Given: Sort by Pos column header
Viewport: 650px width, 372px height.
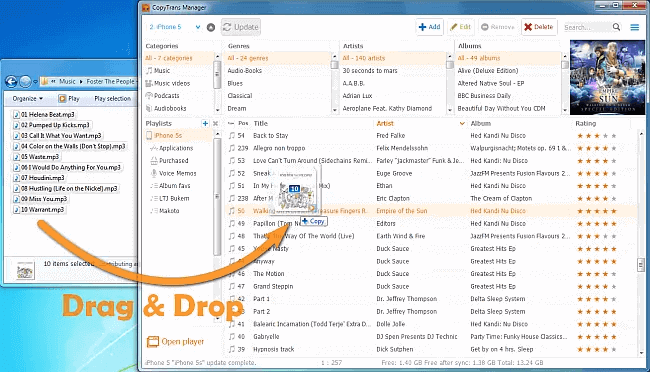Looking at the screenshot, I should click(243, 123).
